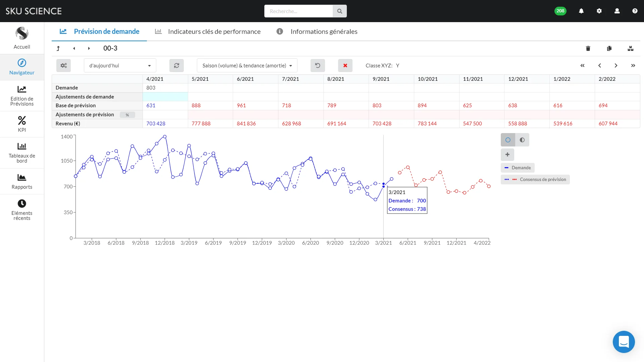
Task: Open the user account icon
Action: (x=617, y=11)
